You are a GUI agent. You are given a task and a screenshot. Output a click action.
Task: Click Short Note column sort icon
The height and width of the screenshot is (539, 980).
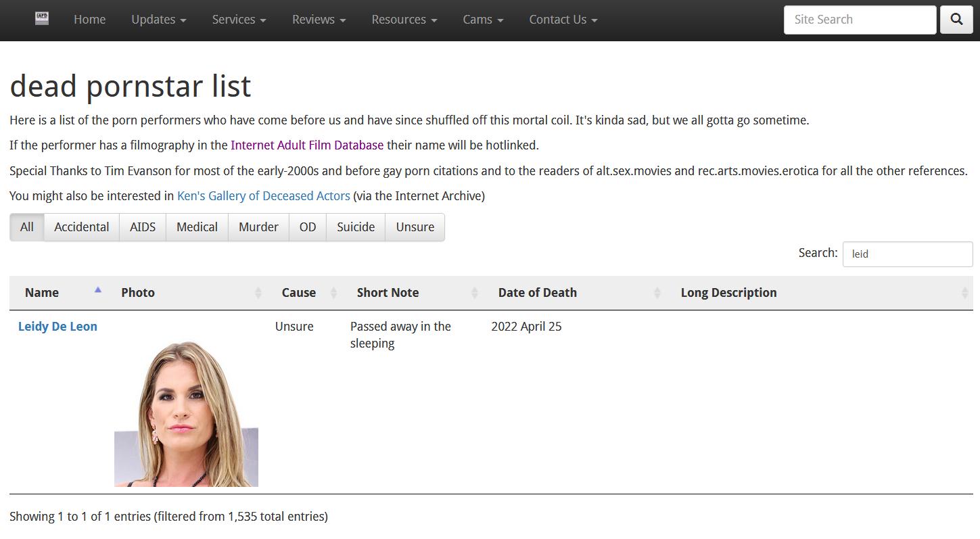tap(474, 293)
